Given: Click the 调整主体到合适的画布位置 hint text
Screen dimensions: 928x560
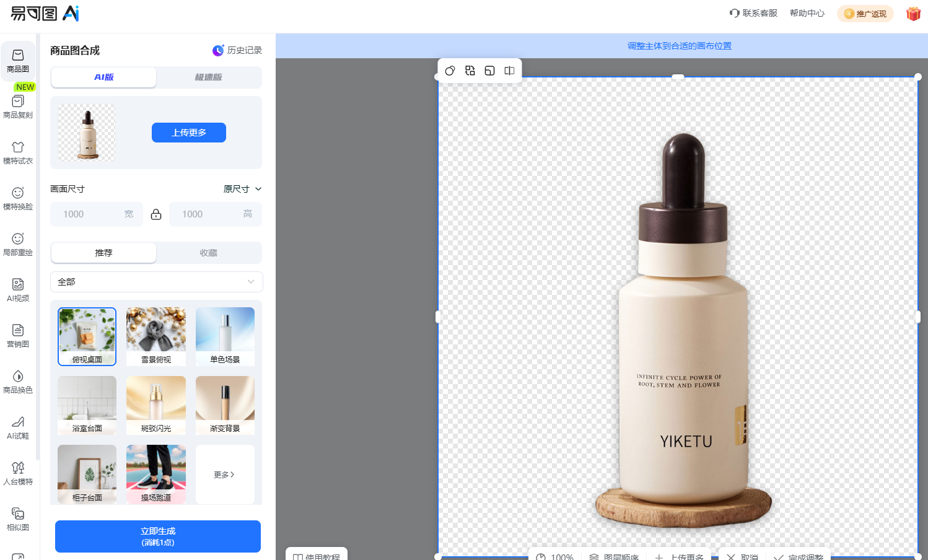Looking at the screenshot, I should tap(680, 46).
